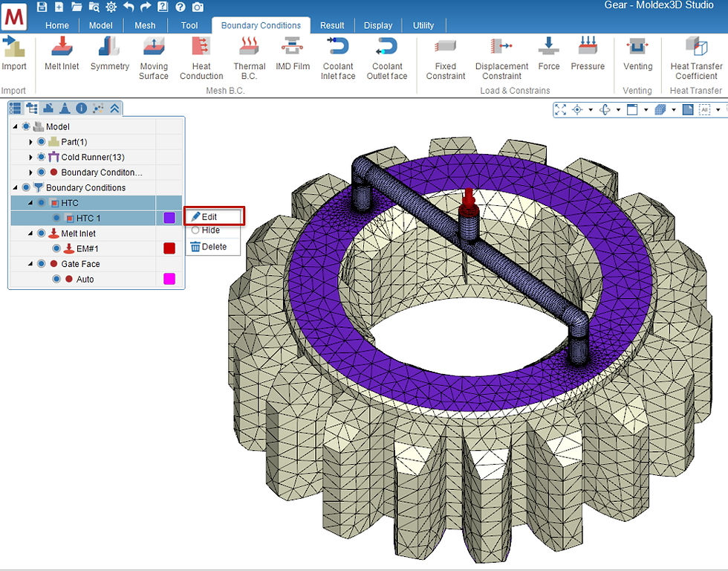This screenshot has width=728, height=571.
Task: Click the Coolant Inlet face icon
Action: coord(338,58)
